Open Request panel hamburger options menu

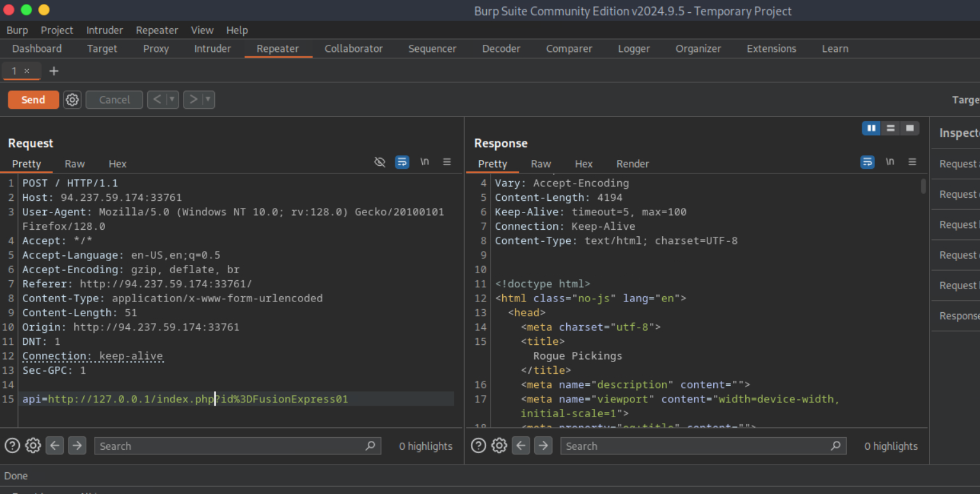pyautogui.click(x=447, y=163)
